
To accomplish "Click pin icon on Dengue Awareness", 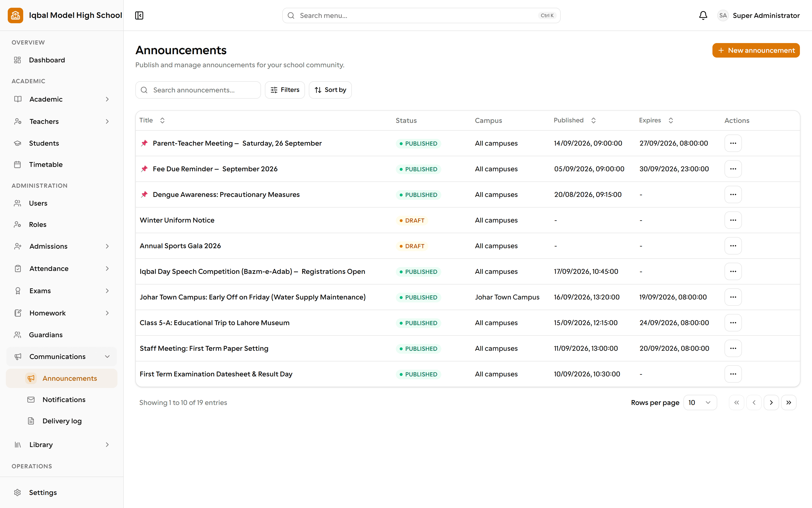I will tap(144, 194).
